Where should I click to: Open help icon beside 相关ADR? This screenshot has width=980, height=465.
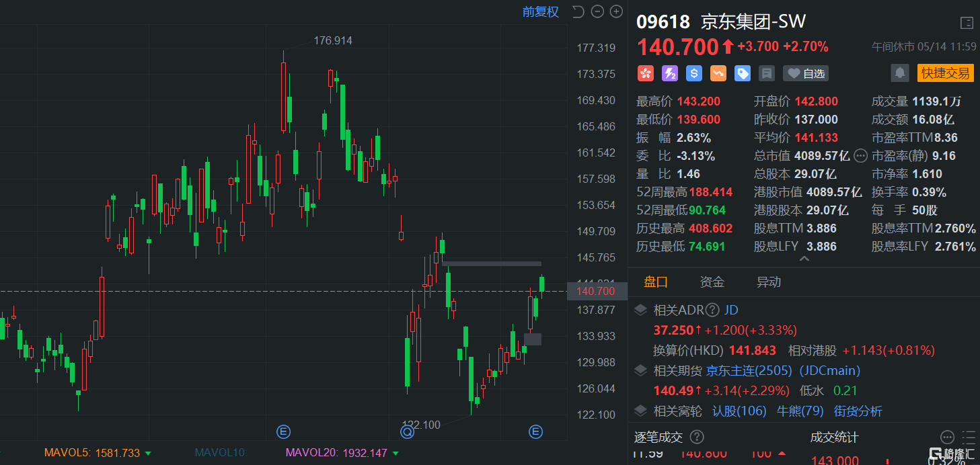[x=712, y=310]
